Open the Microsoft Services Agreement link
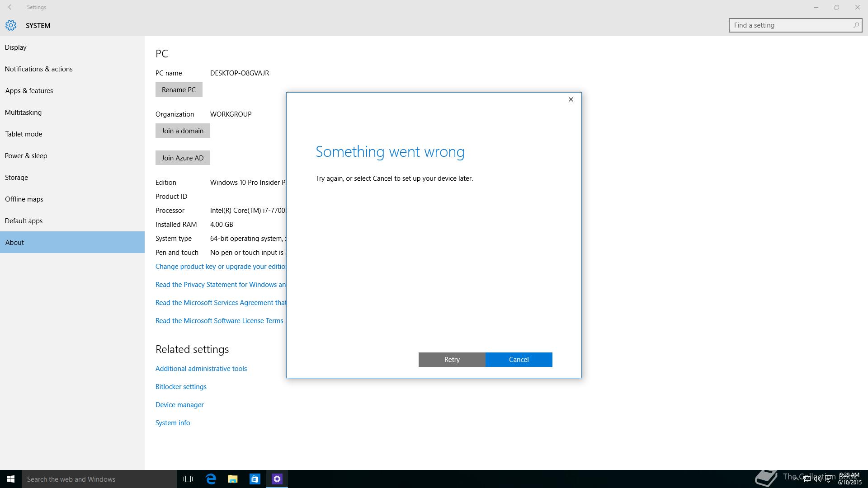The height and width of the screenshot is (488, 868). pos(221,303)
